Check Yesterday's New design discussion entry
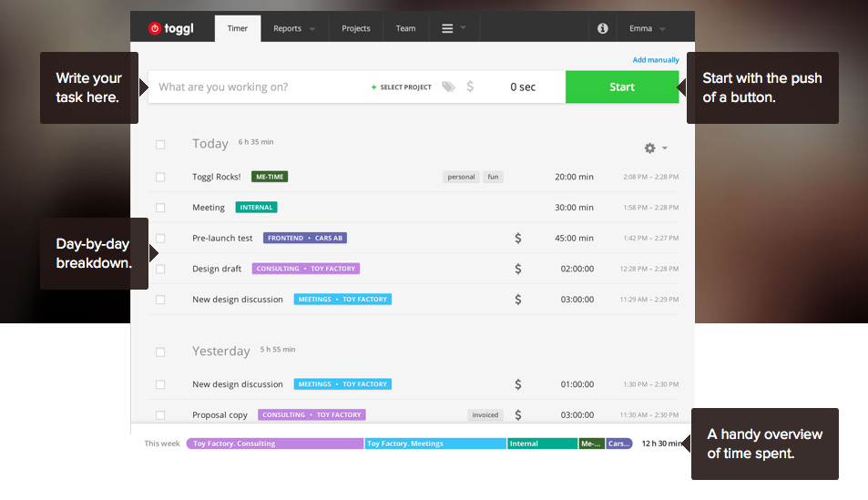The height and width of the screenshot is (500, 868). 160,384
